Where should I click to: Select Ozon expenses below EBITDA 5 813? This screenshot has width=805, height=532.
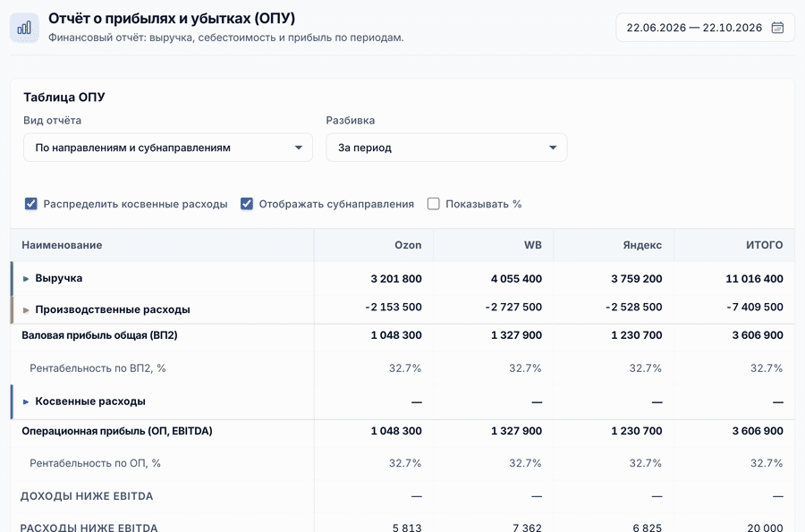[407, 527]
